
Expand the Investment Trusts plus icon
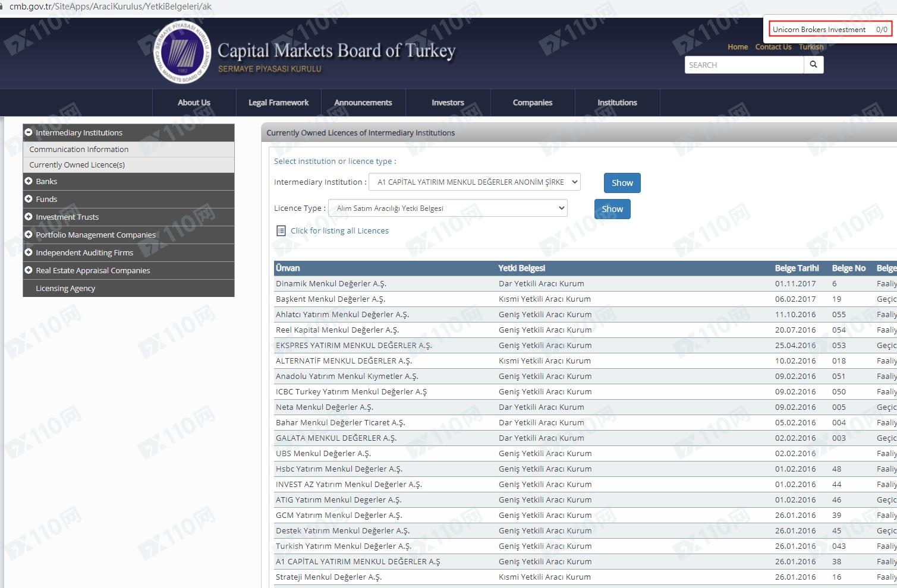tap(29, 217)
